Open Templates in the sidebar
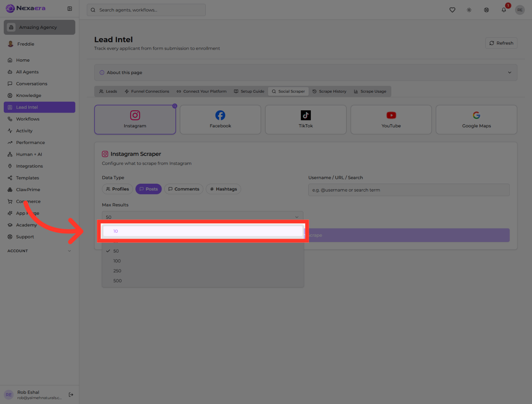Screen dimensions: 532x404 [x=39, y=178]
